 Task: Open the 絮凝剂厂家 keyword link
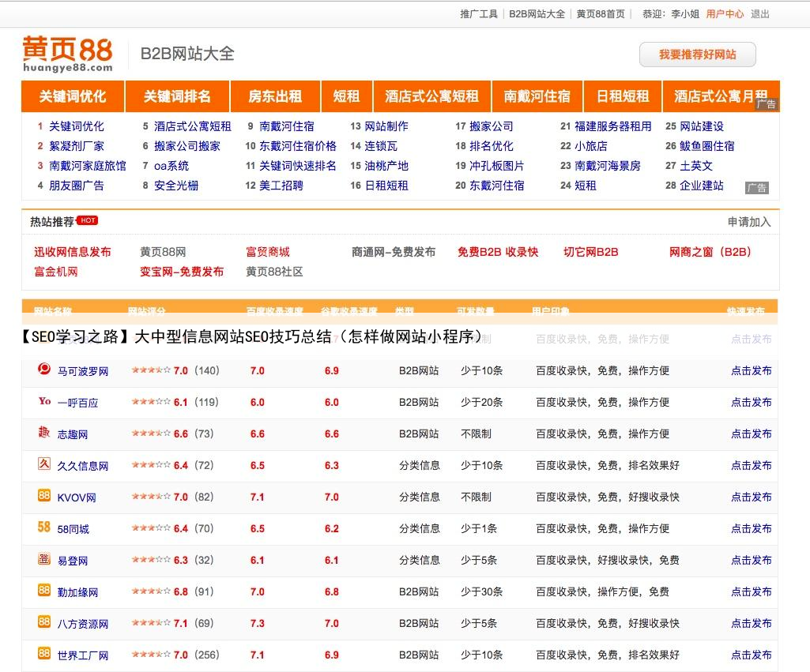[76, 146]
